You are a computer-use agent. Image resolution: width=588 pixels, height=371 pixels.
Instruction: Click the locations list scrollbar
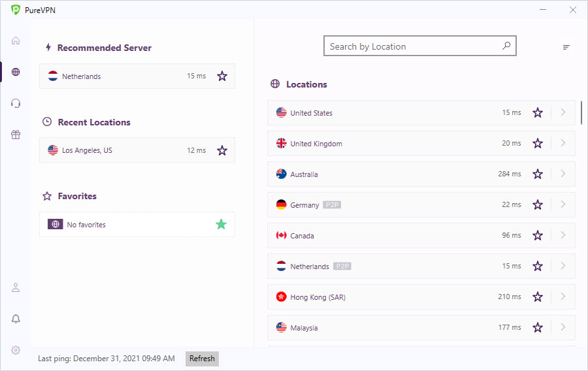(x=581, y=112)
